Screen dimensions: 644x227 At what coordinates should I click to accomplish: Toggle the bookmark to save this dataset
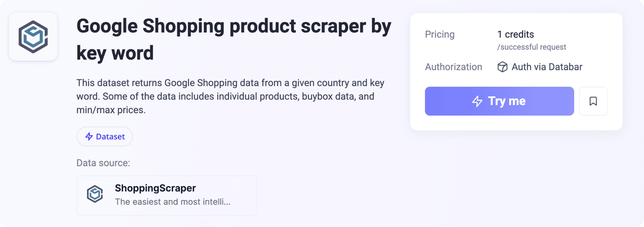(x=594, y=101)
